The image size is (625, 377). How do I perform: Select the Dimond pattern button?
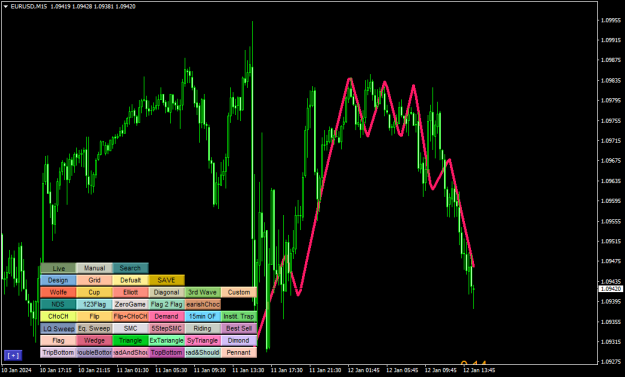tap(239, 340)
